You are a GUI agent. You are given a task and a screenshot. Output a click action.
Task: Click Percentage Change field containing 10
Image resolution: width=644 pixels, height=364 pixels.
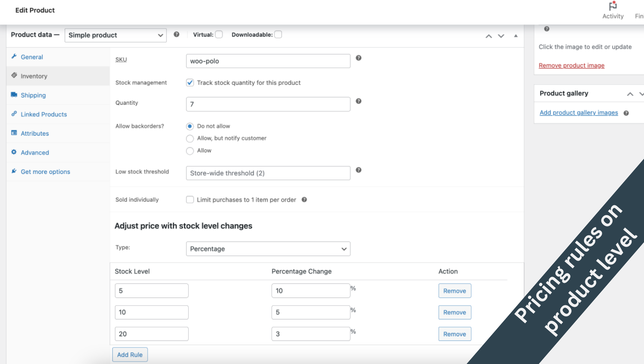311,291
